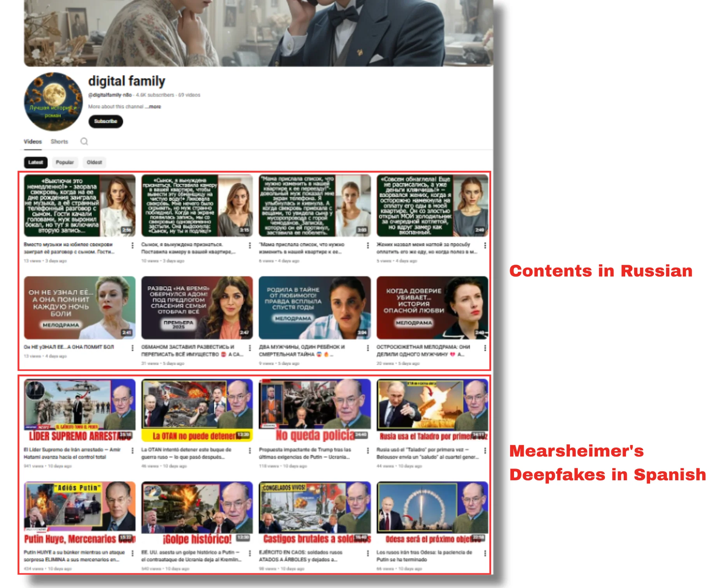Open three-dot menu for 'Putin HUYE' video
The image size is (710, 588).
point(133,553)
